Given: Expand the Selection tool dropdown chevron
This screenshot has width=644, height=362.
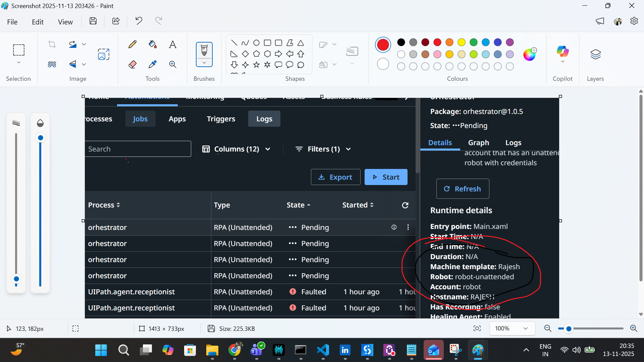Looking at the screenshot, I should point(19,63).
